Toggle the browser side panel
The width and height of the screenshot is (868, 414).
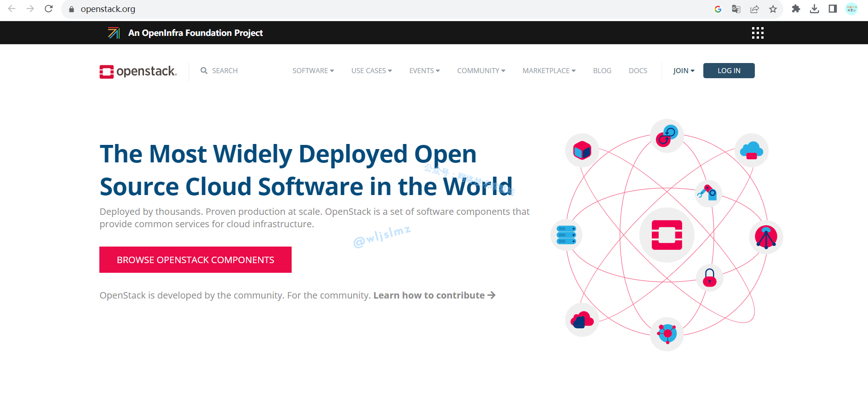[x=833, y=9]
